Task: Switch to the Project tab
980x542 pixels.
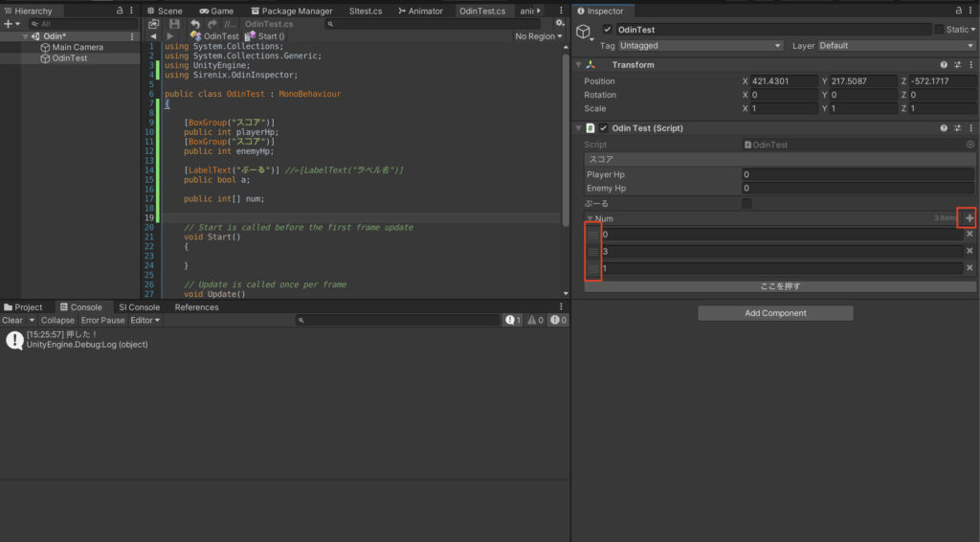Action: pyautogui.click(x=23, y=307)
